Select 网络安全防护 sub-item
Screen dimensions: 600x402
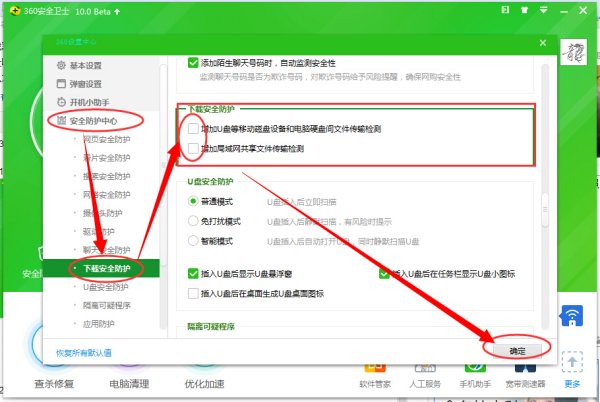tap(107, 195)
